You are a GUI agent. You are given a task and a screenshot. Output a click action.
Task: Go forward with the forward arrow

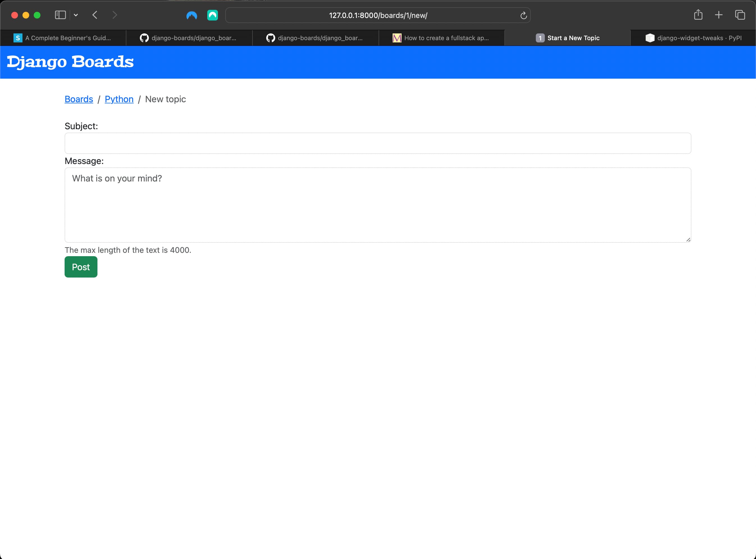pos(115,15)
